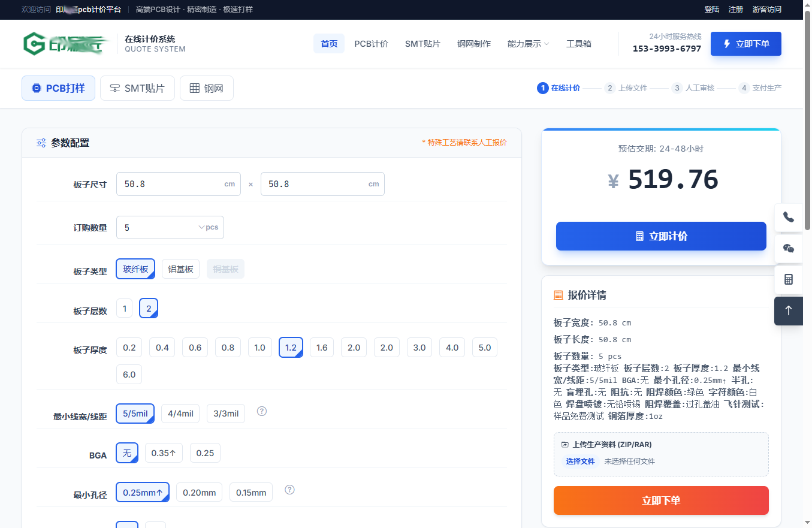812x528 pixels.
Task: Click the back-to-top arrow button
Action: [788, 310]
